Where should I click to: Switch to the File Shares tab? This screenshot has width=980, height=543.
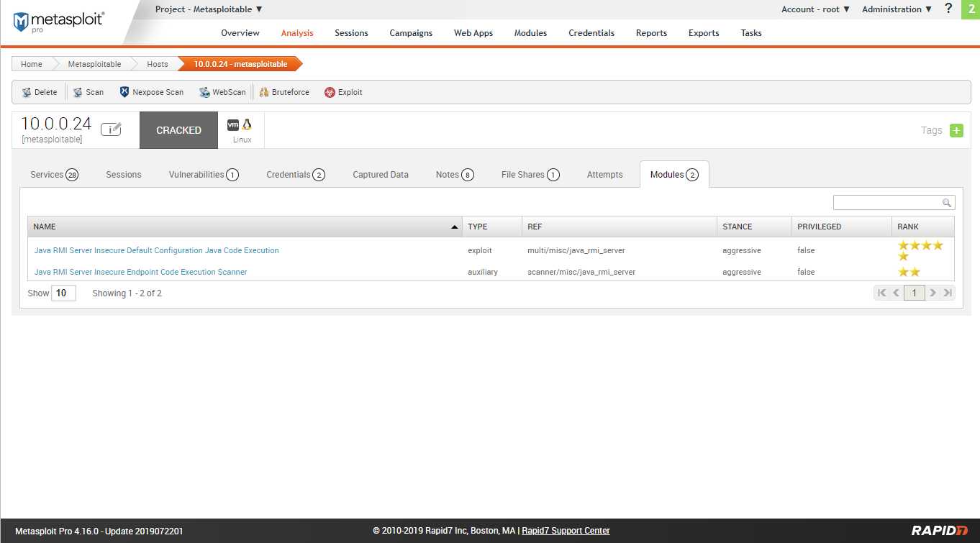[530, 175]
